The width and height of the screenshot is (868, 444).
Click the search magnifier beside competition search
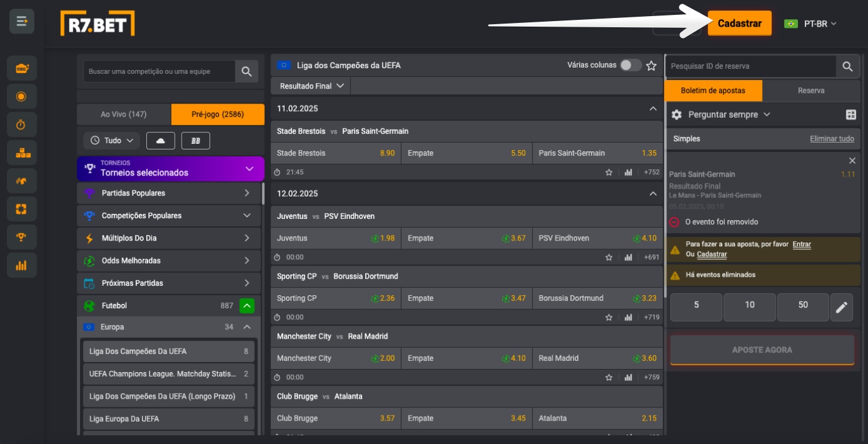[246, 71]
